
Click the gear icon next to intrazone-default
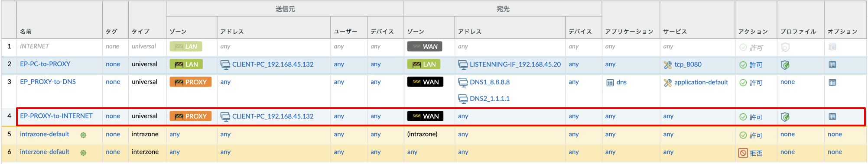click(x=83, y=135)
